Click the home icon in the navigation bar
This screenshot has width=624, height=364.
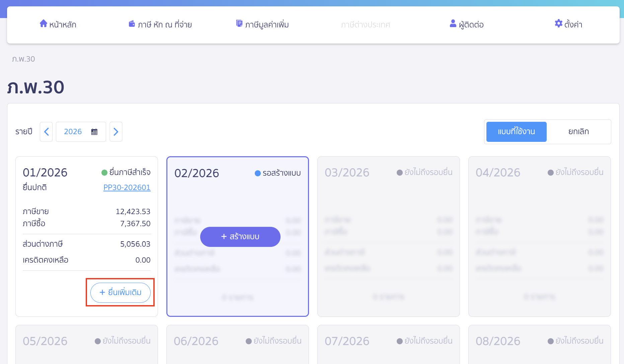[44, 23]
